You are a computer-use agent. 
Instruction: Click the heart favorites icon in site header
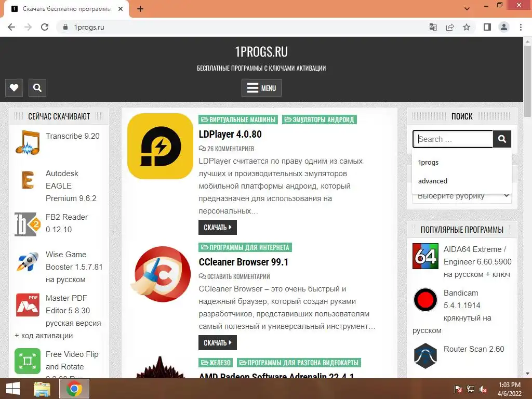14,88
